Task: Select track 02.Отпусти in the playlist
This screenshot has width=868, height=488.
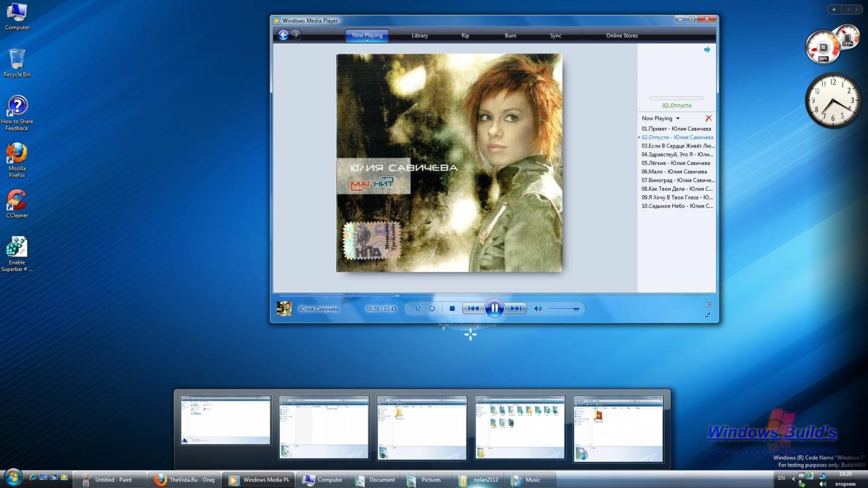Action: coord(677,137)
